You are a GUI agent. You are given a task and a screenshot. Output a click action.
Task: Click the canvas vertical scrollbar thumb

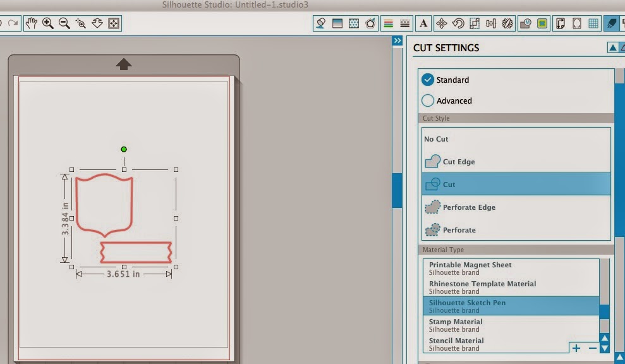pyautogui.click(x=397, y=191)
